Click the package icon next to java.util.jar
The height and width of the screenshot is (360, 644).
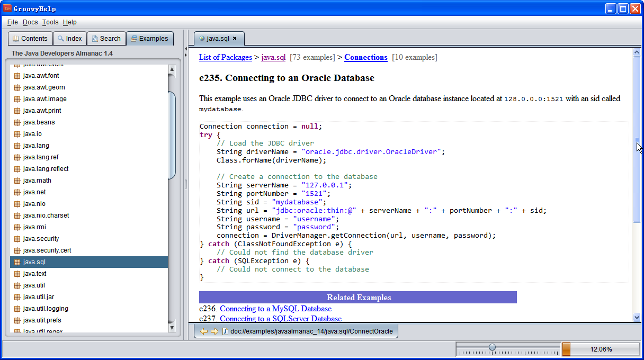17,297
